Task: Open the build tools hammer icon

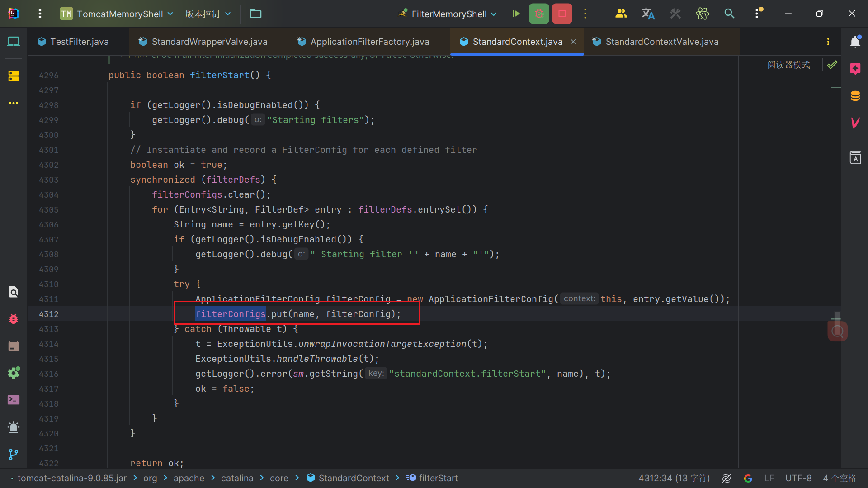Action: pyautogui.click(x=675, y=14)
